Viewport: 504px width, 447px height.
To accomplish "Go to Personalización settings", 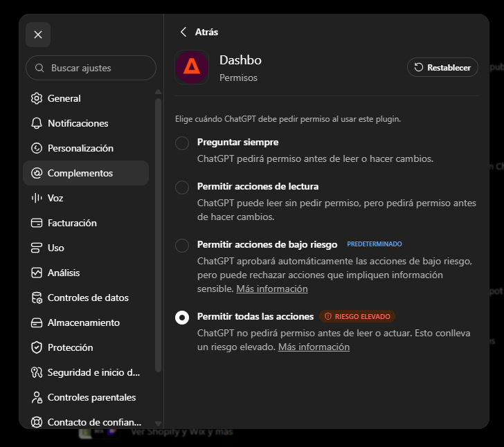I will coord(86,148).
